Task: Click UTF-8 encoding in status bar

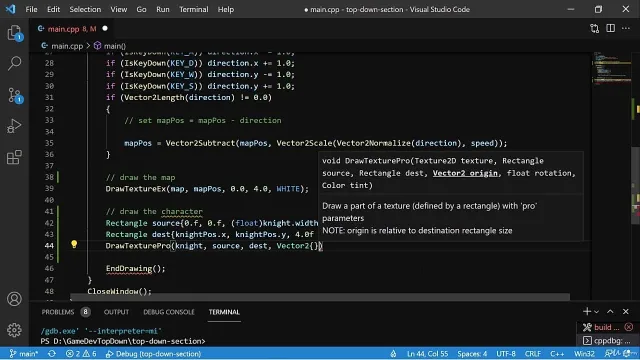Action: pyautogui.click(x=506, y=353)
